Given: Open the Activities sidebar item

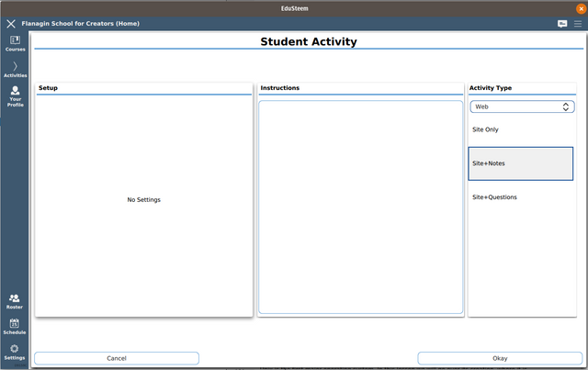Looking at the screenshot, I should click(x=15, y=70).
